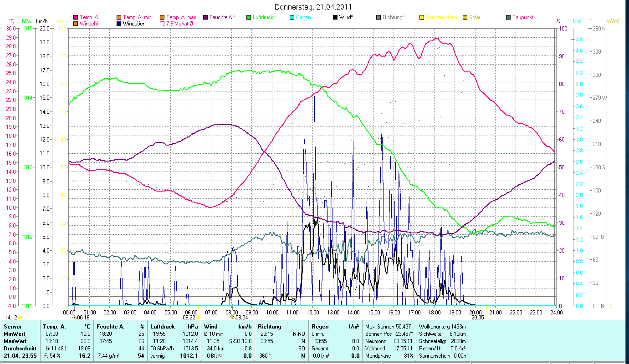Viewport: 629px width, 364px height.
Task: Click the date title Donnerstag, 21.04.2011
Action: (x=313, y=7)
